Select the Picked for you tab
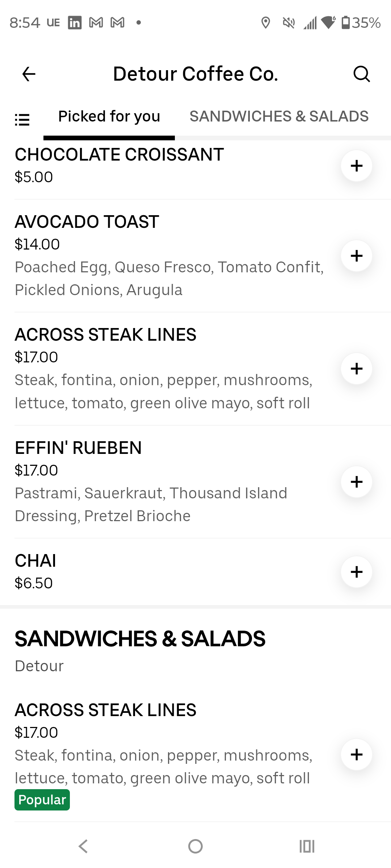391x868 pixels. (x=109, y=116)
